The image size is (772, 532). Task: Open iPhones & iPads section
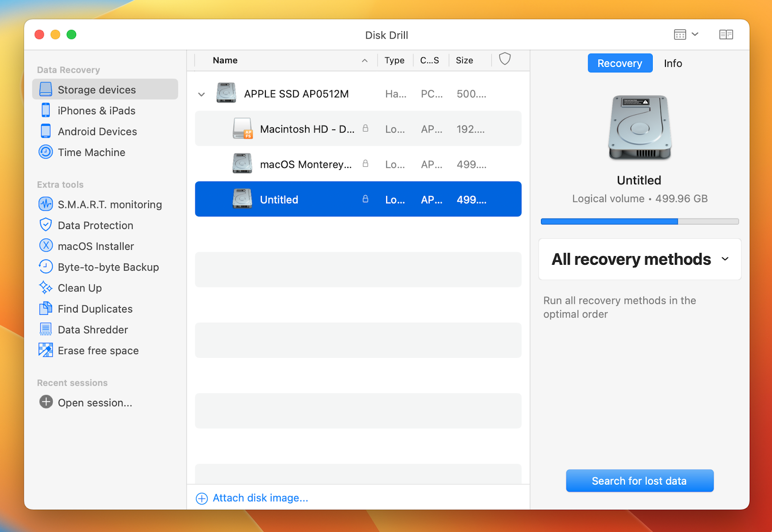(x=96, y=110)
